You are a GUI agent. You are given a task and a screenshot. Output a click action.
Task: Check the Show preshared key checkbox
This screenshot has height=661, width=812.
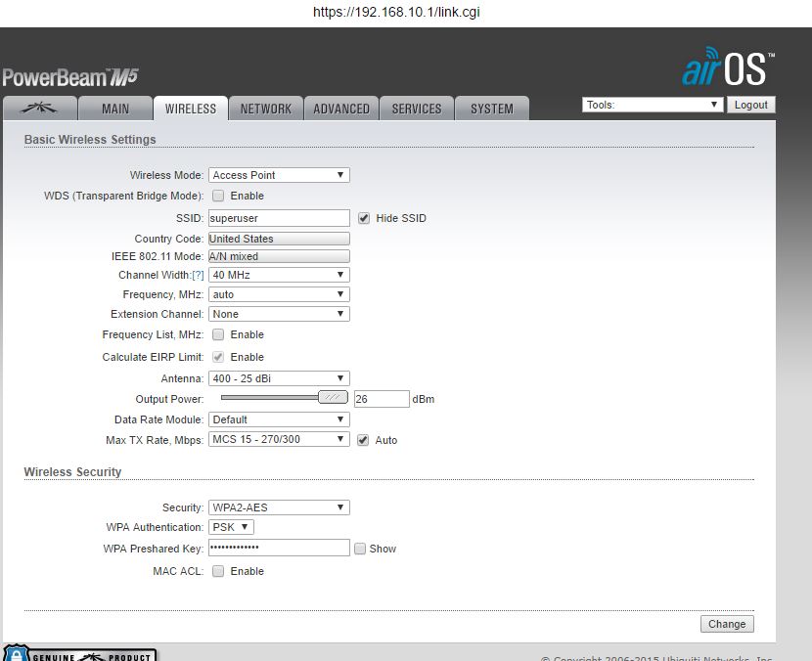pyautogui.click(x=359, y=549)
